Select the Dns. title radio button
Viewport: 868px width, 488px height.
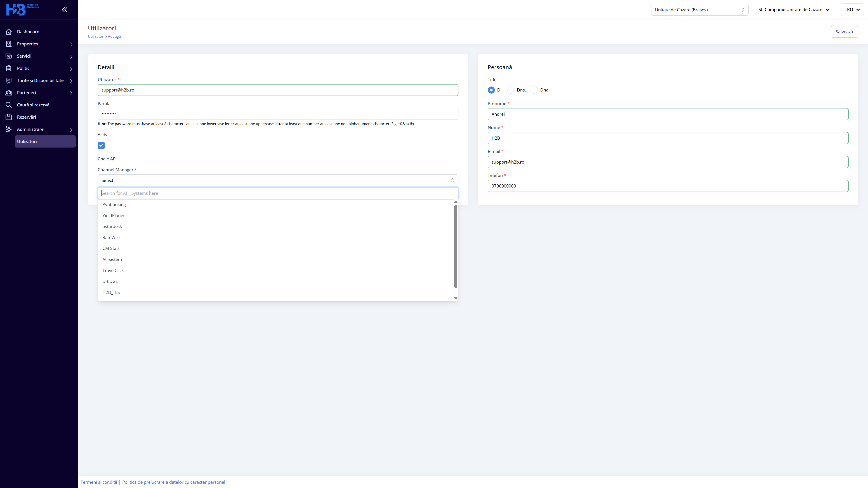pyautogui.click(x=511, y=90)
